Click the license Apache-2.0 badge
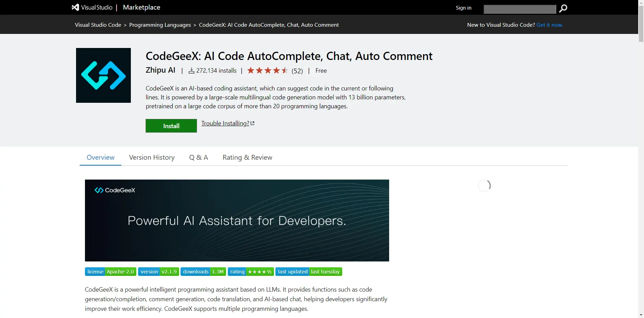644x318 pixels. click(x=111, y=272)
